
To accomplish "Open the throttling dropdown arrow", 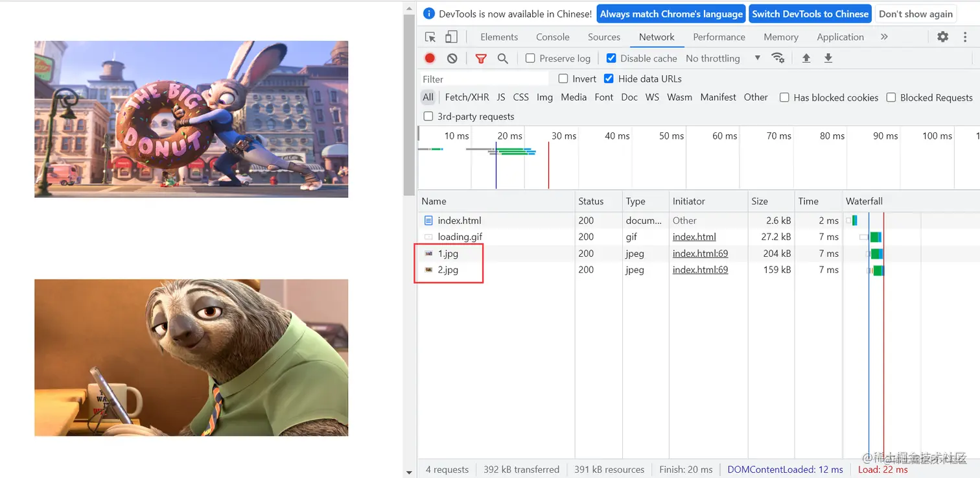I will (x=757, y=58).
